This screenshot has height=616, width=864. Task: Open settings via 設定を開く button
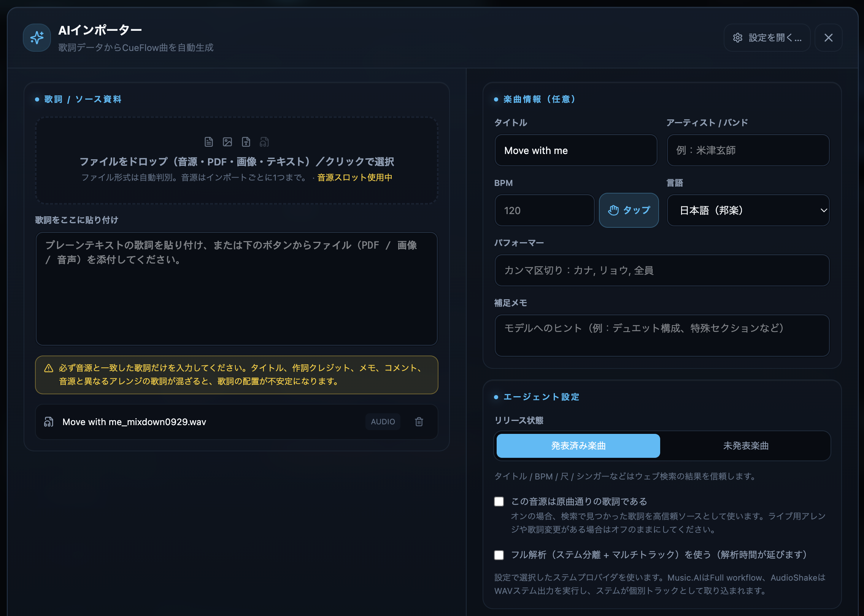tap(767, 38)
